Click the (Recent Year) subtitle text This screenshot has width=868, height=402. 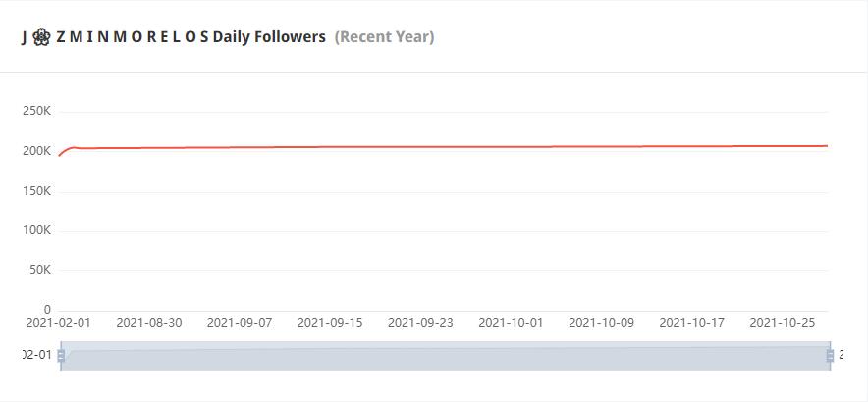tap(384, 37)
